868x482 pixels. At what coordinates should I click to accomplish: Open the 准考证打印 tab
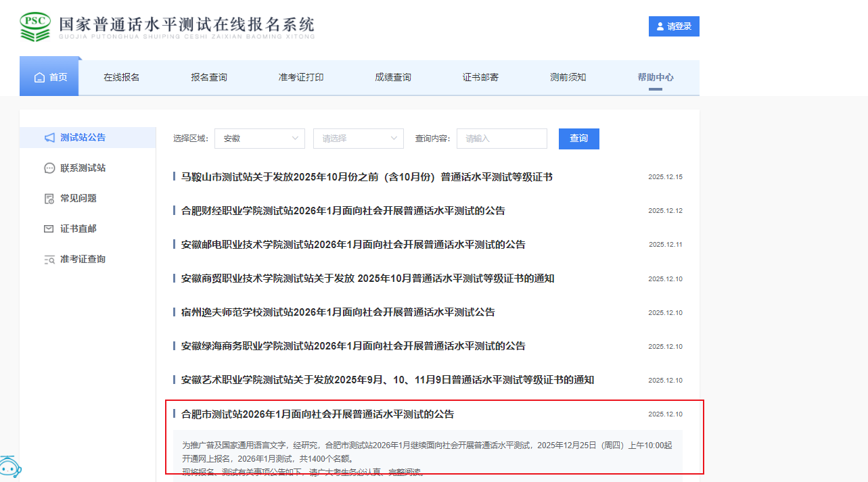300,78
